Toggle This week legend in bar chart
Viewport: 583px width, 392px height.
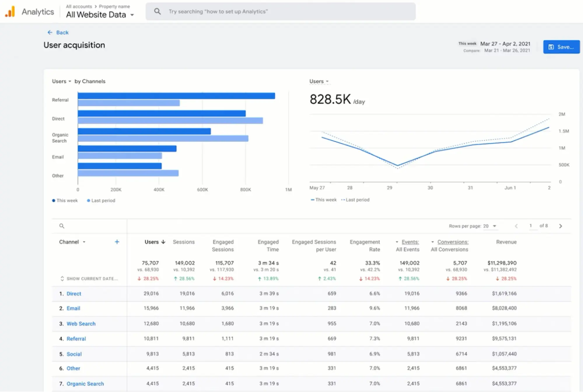65,201
